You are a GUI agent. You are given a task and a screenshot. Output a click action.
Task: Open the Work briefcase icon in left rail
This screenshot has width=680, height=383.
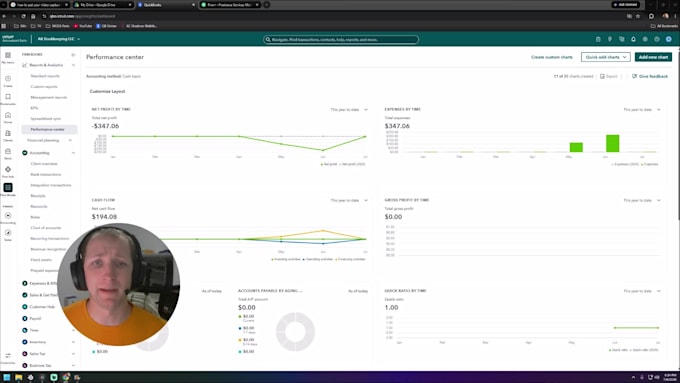point(8,151)
